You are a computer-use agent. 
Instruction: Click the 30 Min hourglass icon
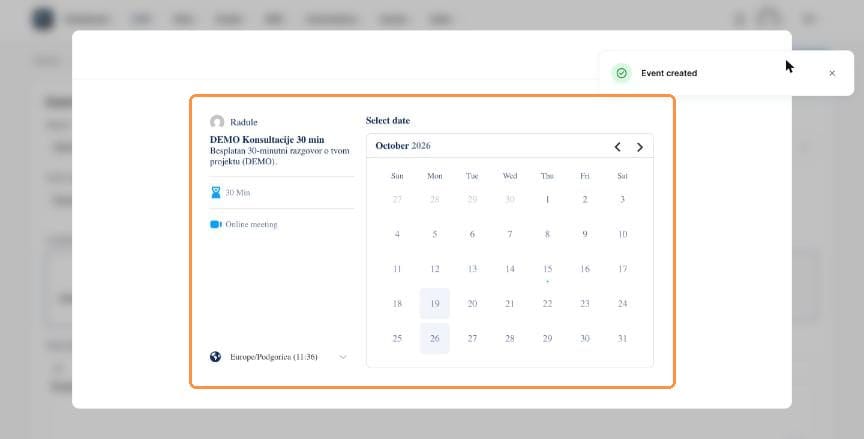[215, 192]
